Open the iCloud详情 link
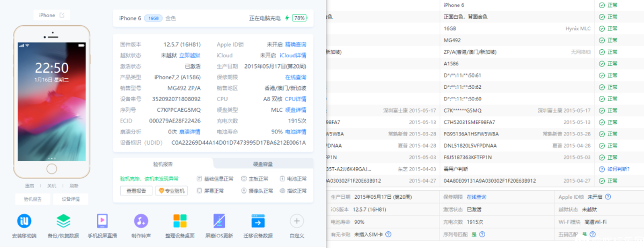The width and height of the screenshot is (644, 248). [293, 55]
